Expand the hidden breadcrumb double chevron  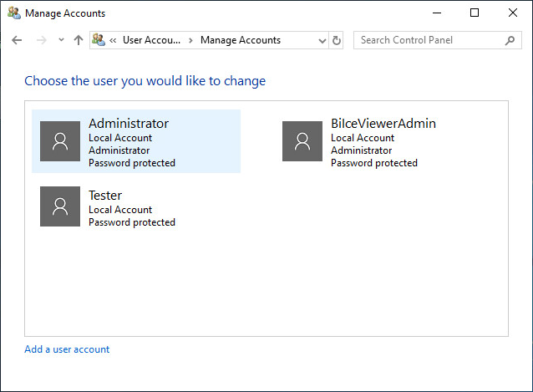coord(113,40)
